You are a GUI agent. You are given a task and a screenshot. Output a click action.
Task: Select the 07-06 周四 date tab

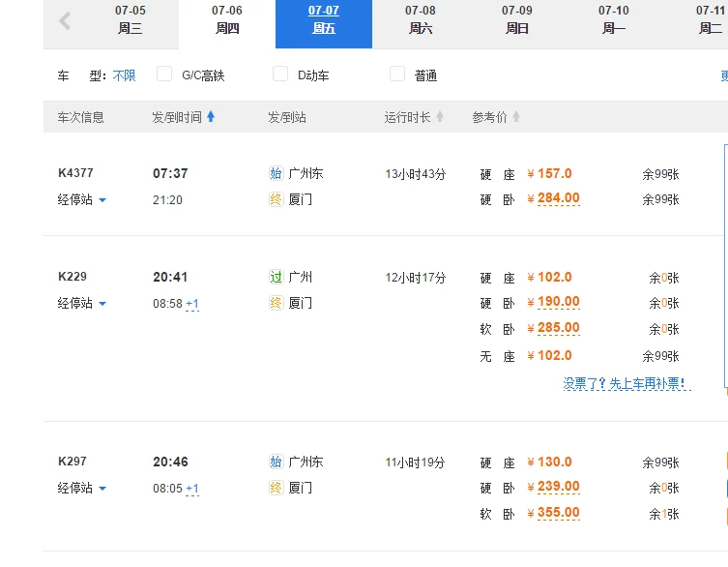click(227, 19)
